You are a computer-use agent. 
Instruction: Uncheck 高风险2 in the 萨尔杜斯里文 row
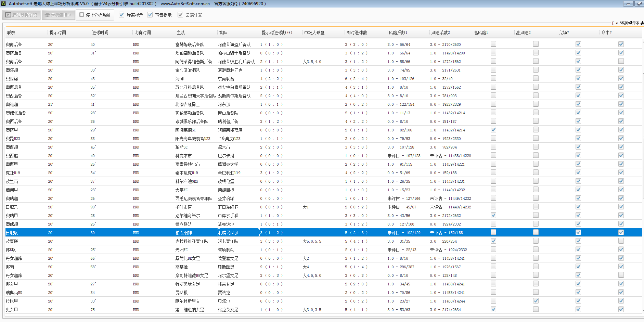click(x=536, y=301)
